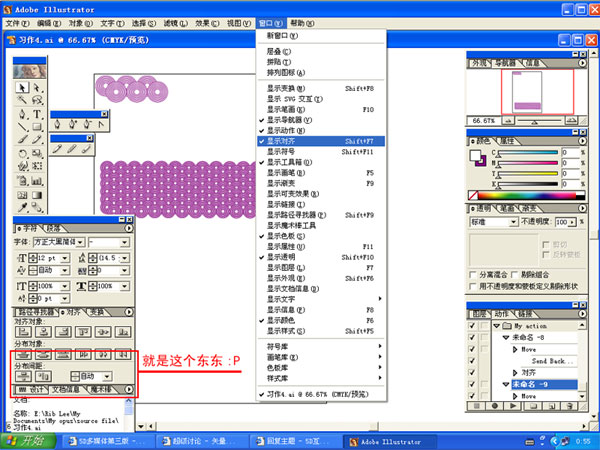Click the 开始 Start button
The width and height of the screenshot is (600, 450).
tap(28, 441)
